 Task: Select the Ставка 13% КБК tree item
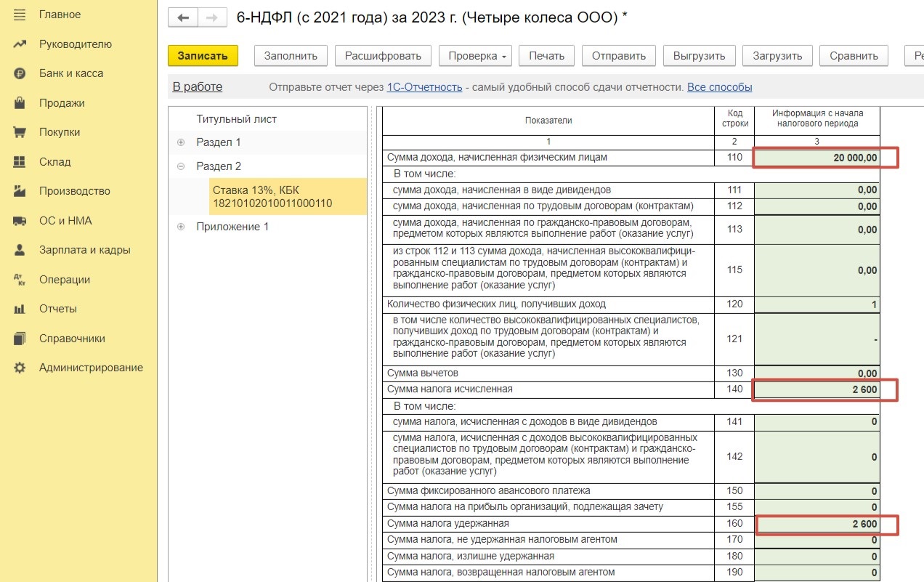pyautogui.click(x=288, y=196)
